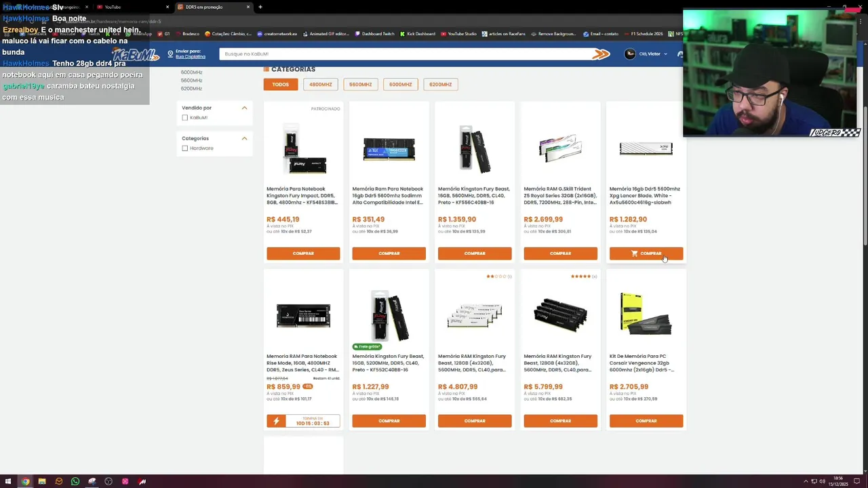Switch to the YouTube browser tab
The image size is (868, 488).
click(131, 7)
